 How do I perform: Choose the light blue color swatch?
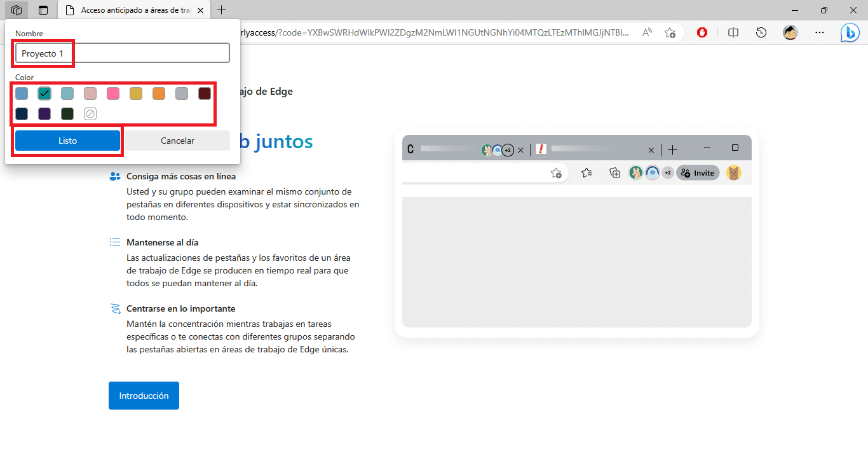tap(22, 93)
